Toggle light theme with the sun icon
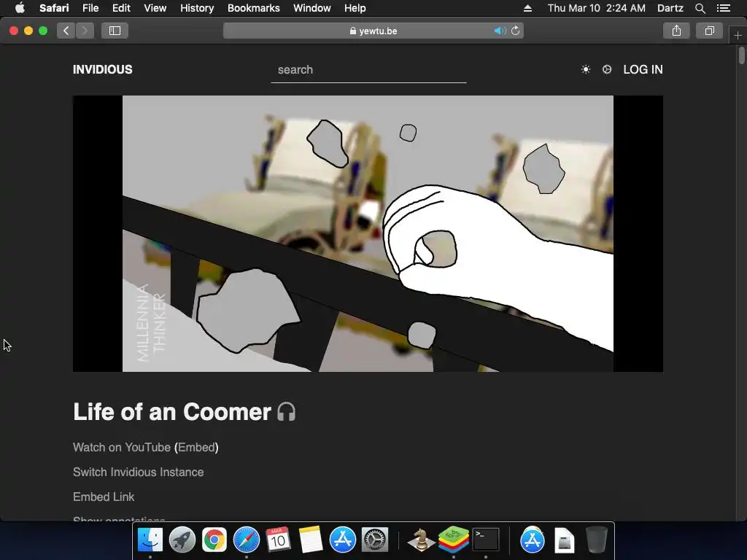747x560 pixels. pos(586,69)
